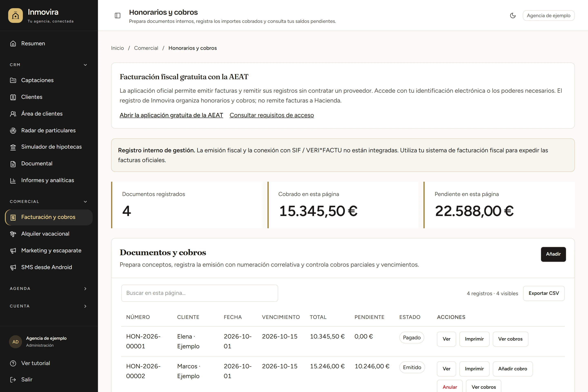The height and width of the screenshot is (392, 588).
Task: Collapse the COMERCIAL section chevron
Action: point(85,202)
